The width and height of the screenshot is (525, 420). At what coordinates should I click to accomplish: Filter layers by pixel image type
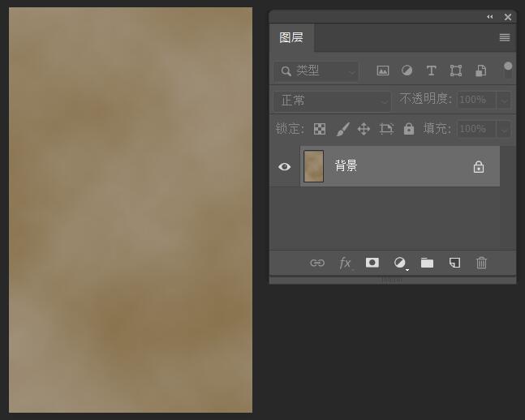pyautogui.click(x=383, y=71)
